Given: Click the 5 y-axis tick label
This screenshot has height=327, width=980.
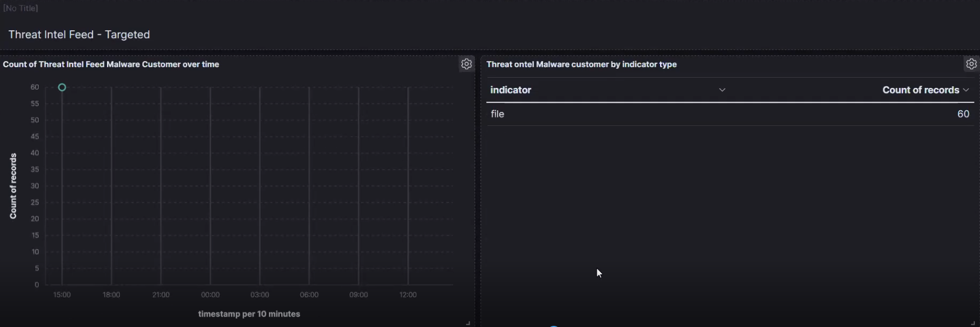Looking at the screenshot, I should pyautogui.click(x=37, y=268).
